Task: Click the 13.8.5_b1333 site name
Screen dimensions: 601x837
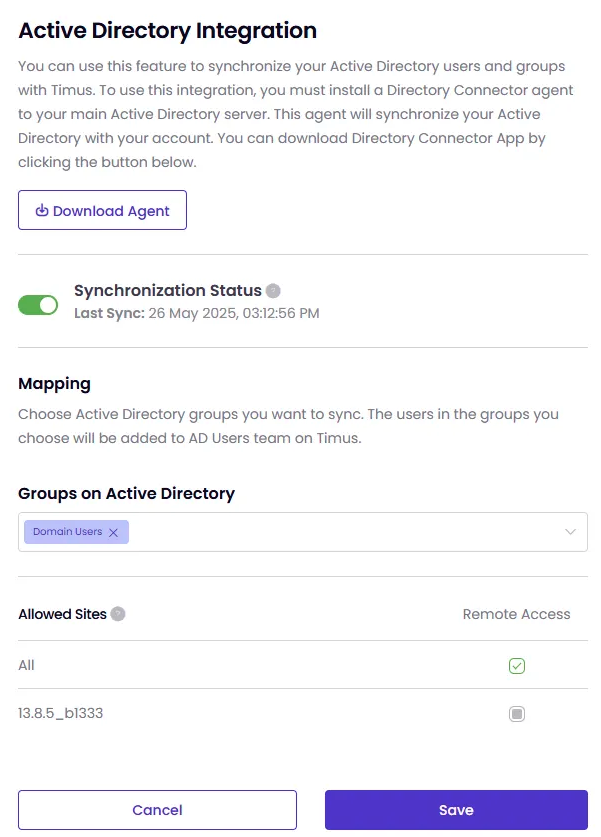Action: pyautogui.click(x=60, y=713)
